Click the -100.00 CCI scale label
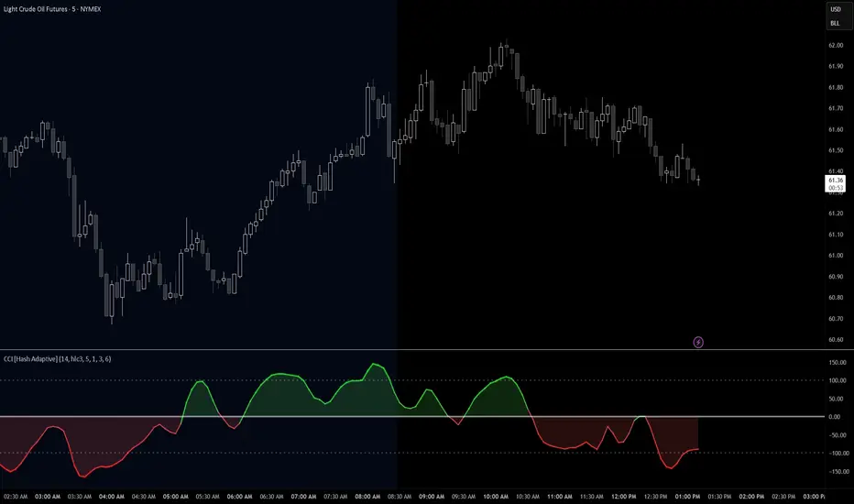The height and width of the screenshot is (504, 854). pyautogui.click(x=838, y=454)
